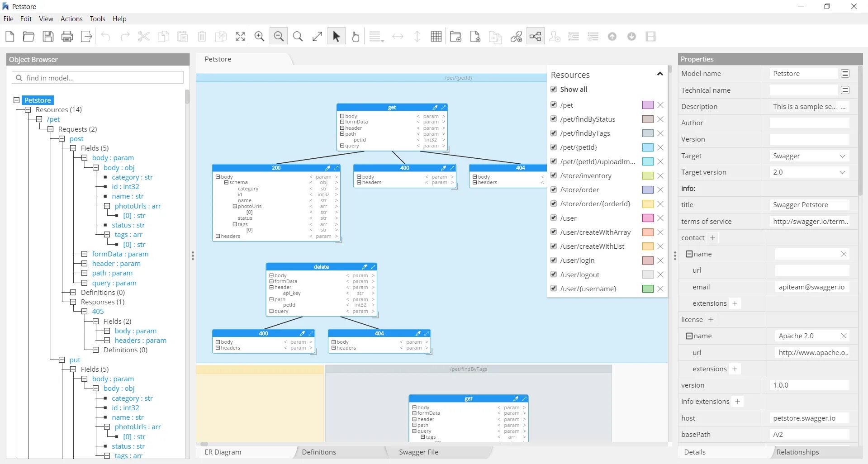The image size is (868, 464).
Task: Remove the /pet/findByTags resource
Action: pyautogui.click(x=660, y=133)
